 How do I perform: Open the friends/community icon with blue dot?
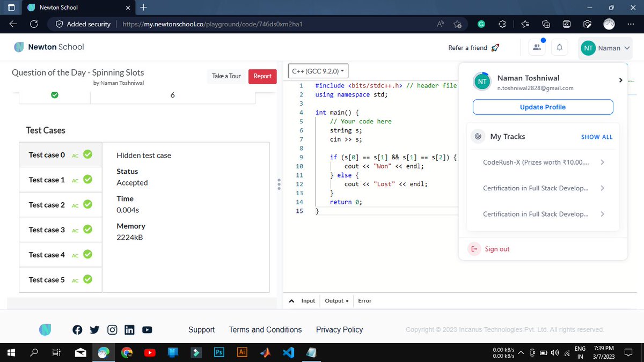[537, 48]
